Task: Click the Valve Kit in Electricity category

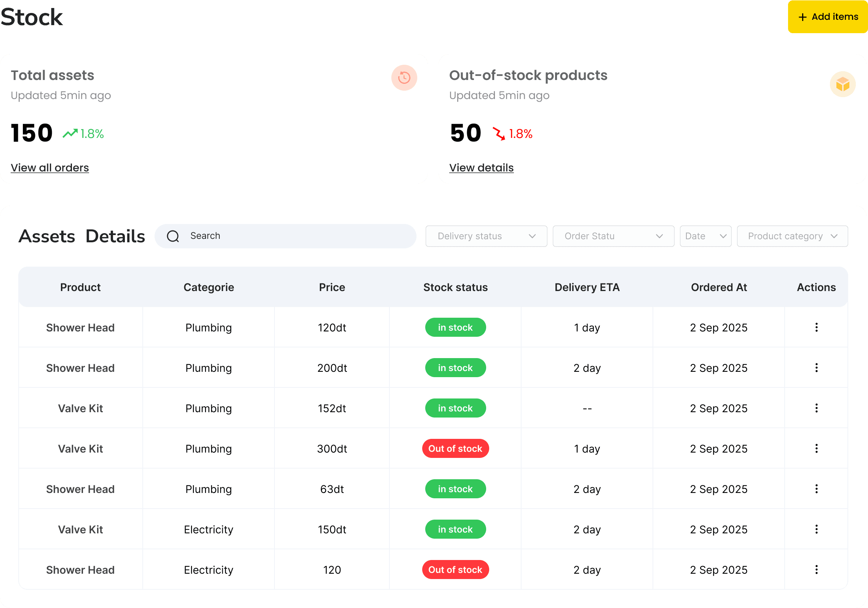Action: [80, 530]
